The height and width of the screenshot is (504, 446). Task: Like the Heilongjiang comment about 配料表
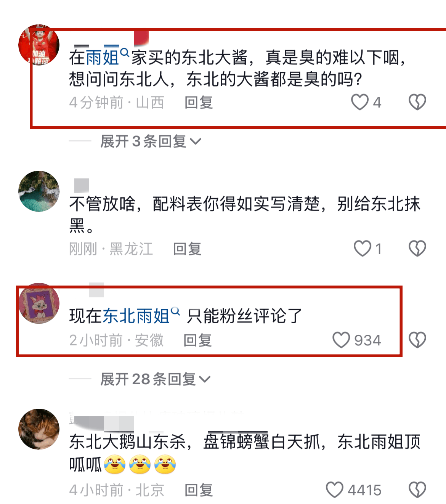(x=362, y=249)
